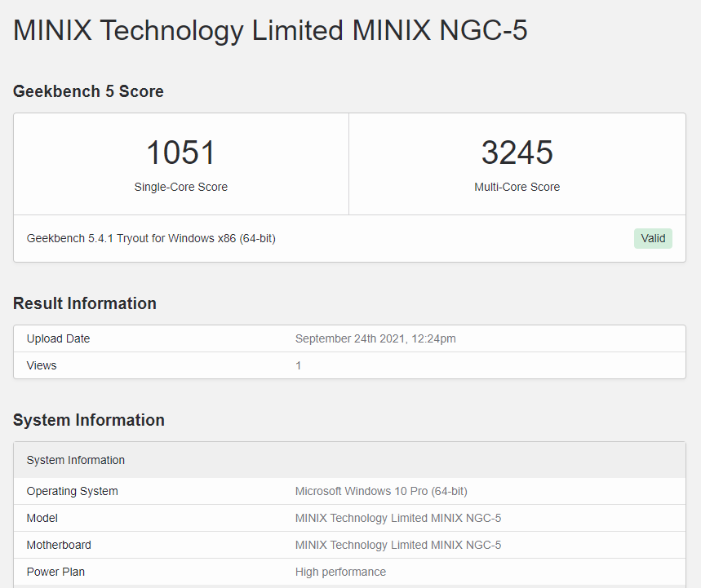Click the Power Plan label

[x=55, y=572]
